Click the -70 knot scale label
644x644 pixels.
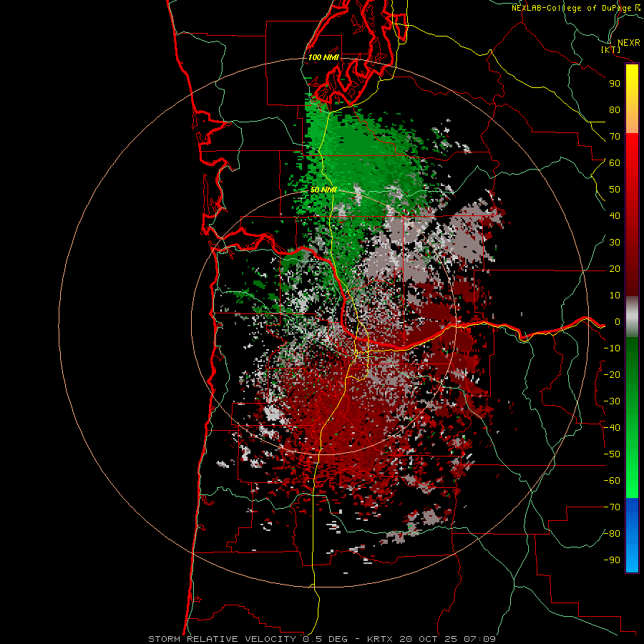pos(612,507)
